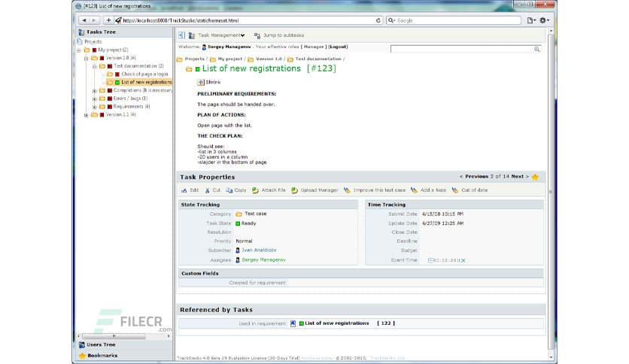Click the Ready task state value

[x=248, y=223]
